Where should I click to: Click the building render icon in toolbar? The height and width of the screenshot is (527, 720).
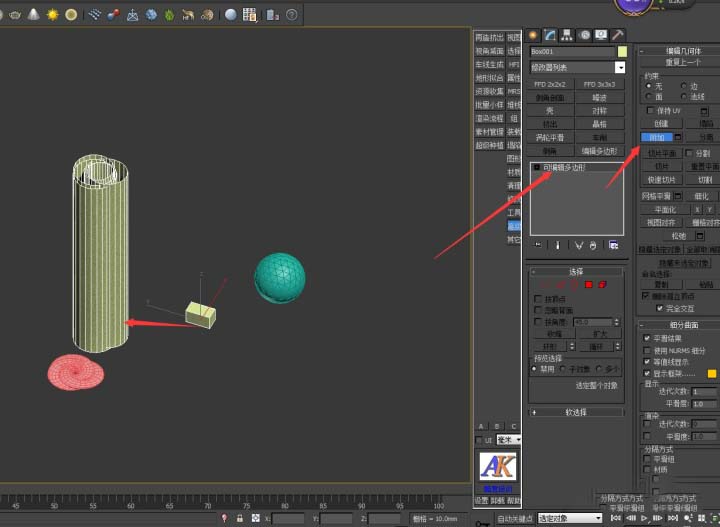click(273, 15)
